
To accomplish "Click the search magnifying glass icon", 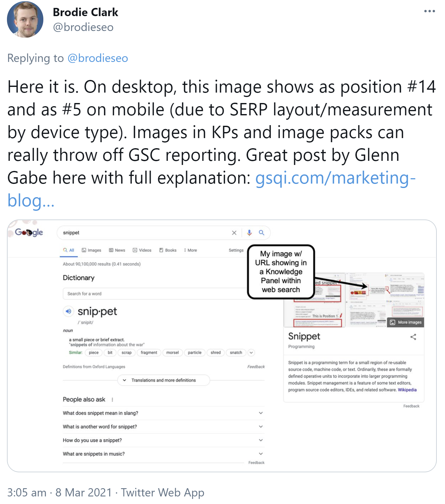I will [262, 233].
